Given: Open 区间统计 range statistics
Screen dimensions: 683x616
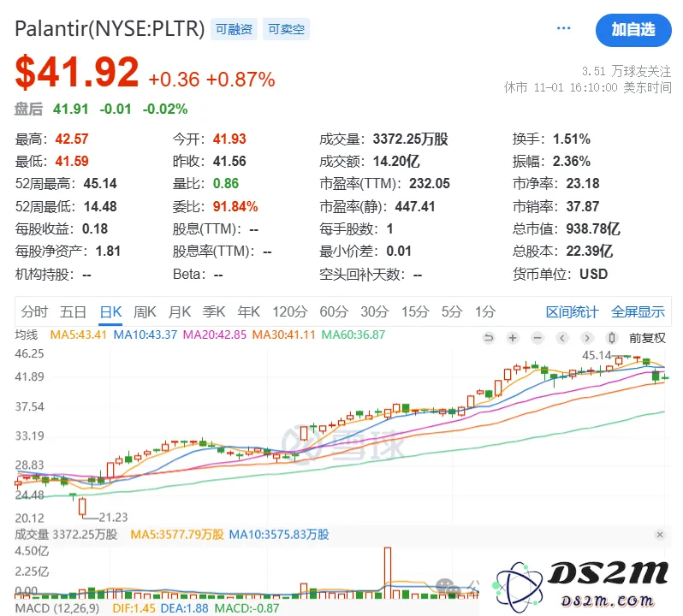Looking at the screenshot, I should [573, 311].
